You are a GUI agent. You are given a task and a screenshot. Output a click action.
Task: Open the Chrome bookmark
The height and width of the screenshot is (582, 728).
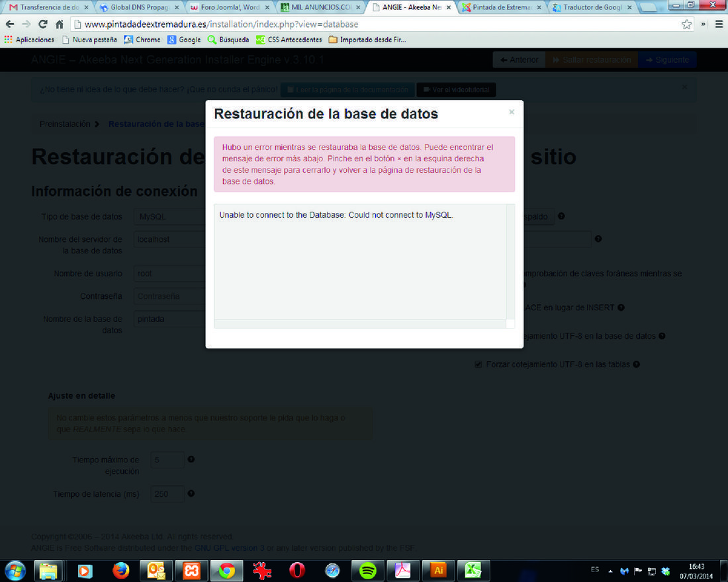142,40
